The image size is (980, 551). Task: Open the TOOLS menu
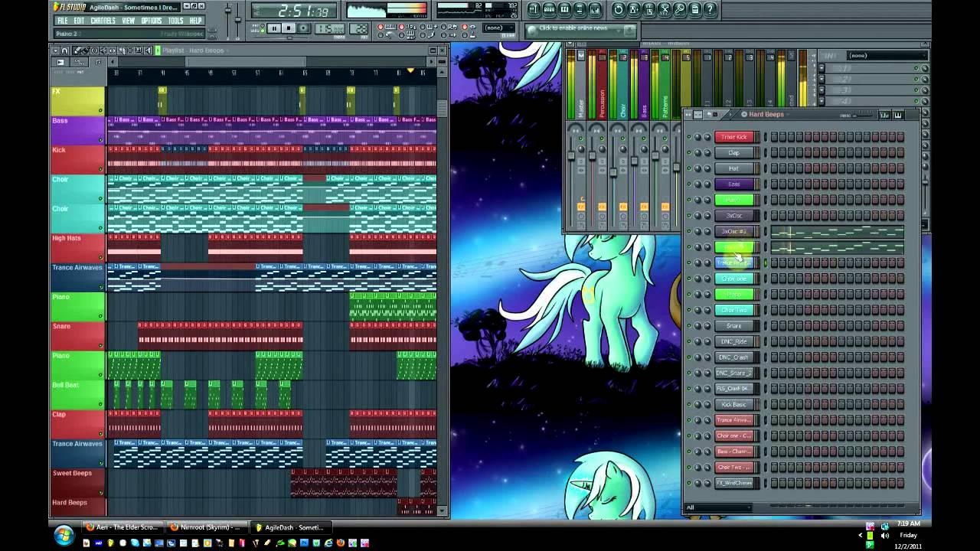[x=175, y=21]
